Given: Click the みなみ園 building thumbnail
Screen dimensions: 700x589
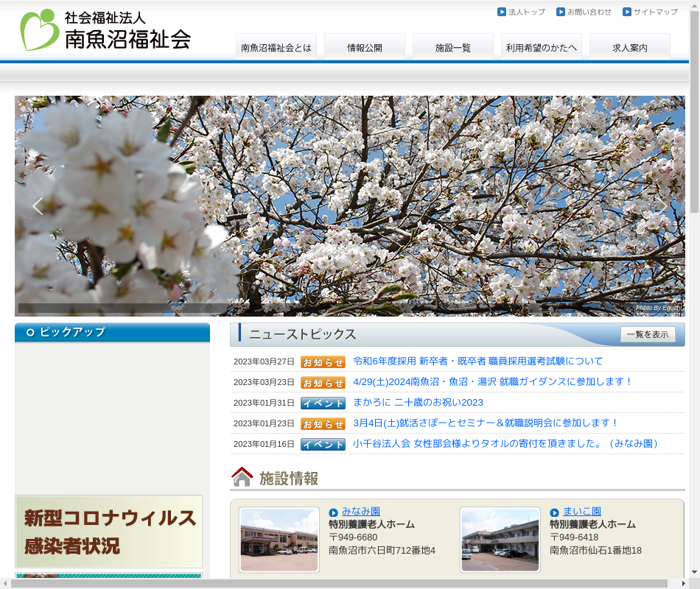Looking at the screenshot, I should click(x=279, y=540).
